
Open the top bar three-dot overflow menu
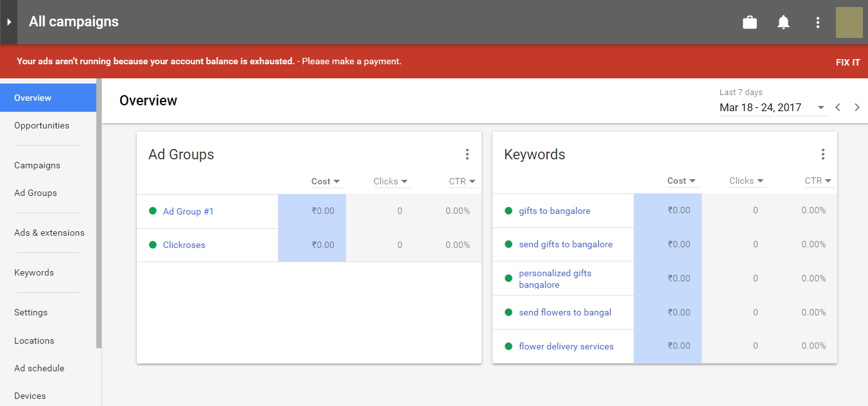click(818, 22)
